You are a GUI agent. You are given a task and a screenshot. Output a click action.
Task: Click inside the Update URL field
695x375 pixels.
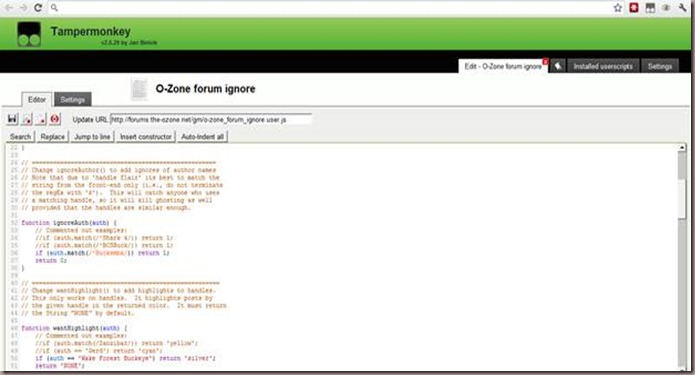coord(211,119)
